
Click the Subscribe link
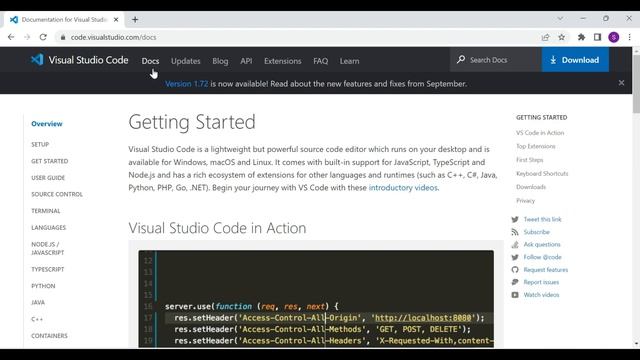pyautogui.click(x=537, y=232)
